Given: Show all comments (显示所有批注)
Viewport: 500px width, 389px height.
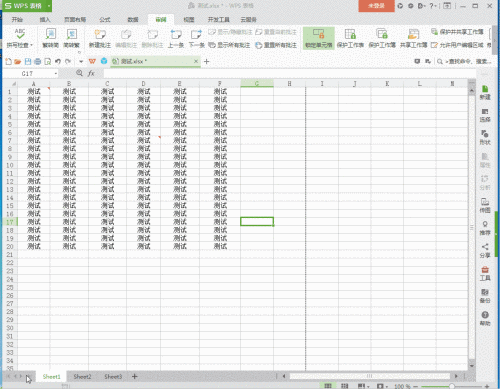Looking at the screenshot, I should click(x=229, y=45).
